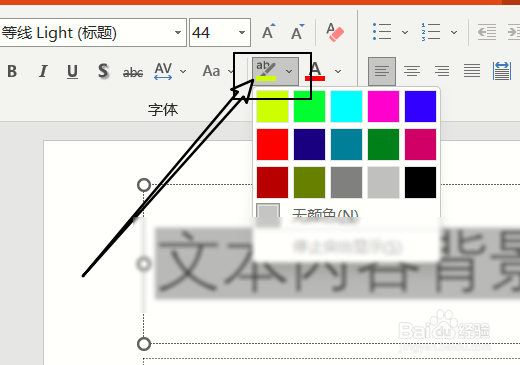Pick blue highlight swatch
The width and height of the screenshot is (520, 365).
[421, 106]
